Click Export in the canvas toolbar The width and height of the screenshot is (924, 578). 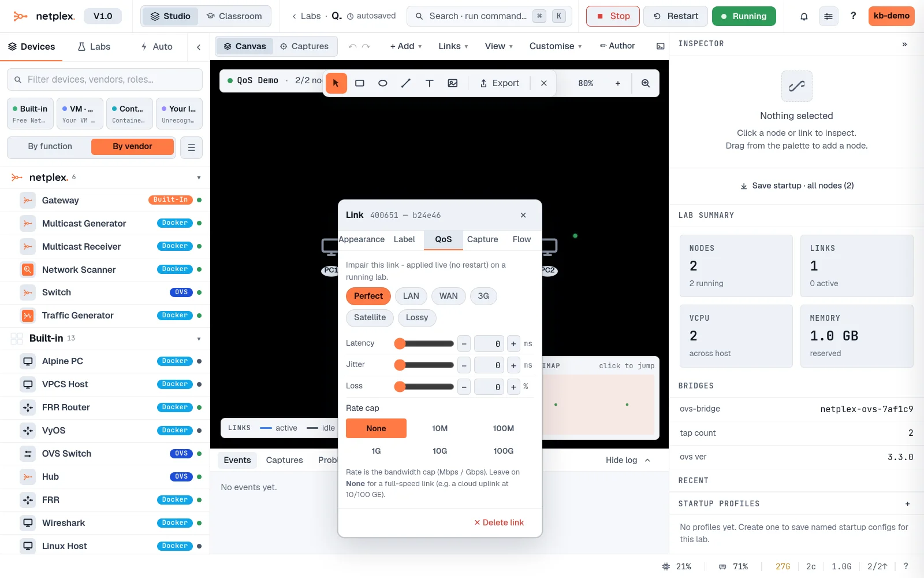click(500, 83)
